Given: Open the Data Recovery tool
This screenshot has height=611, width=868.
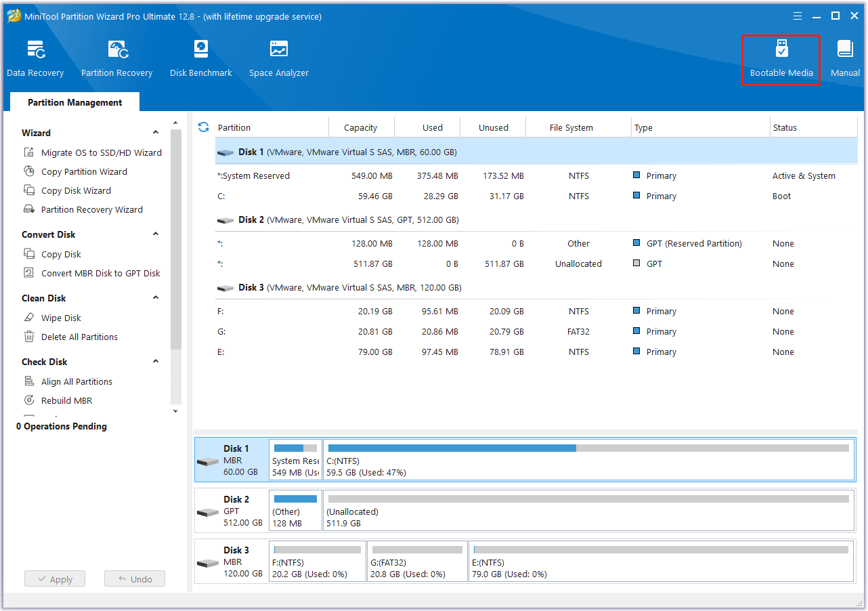Looking at the screenshot, I should [x=35, y=58].
